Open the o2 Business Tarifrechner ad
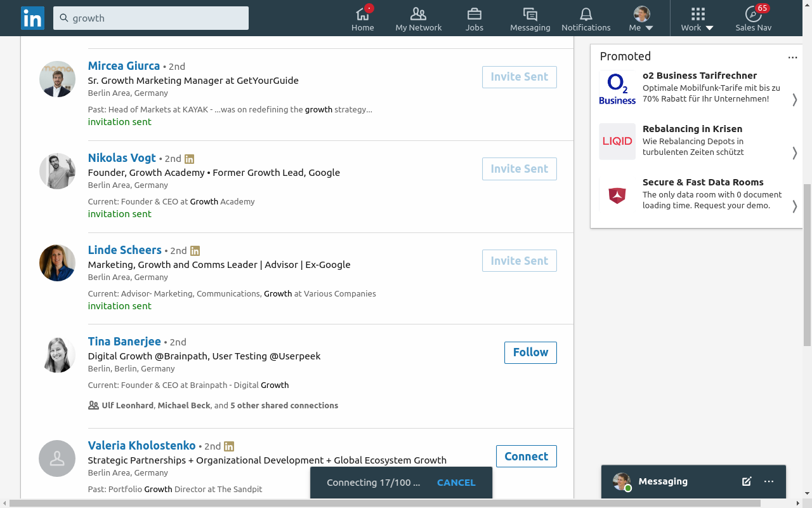This screenshot has height=508, width=812. (x=700, y=76)
